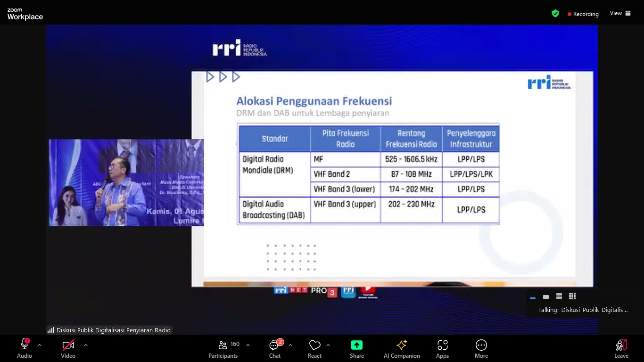
Task: Unmute using the Audio microphone icon
Action: [25, 345]
